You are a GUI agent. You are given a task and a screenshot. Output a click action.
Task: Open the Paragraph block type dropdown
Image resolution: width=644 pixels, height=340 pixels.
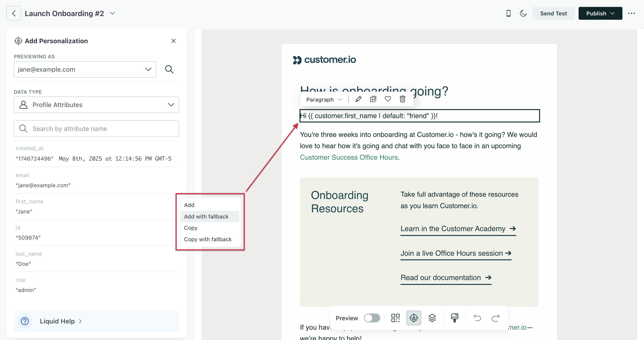click(324, 99)
